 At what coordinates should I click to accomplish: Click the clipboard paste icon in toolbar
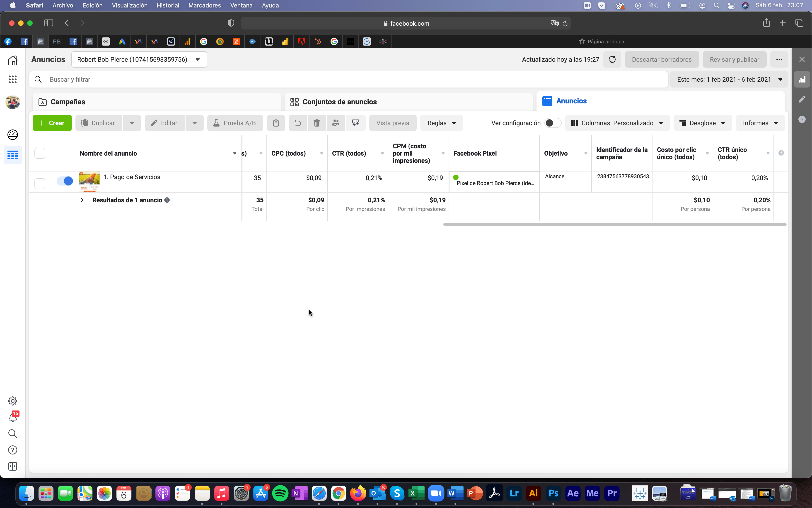pyautogui.click(x=276, y=123)
